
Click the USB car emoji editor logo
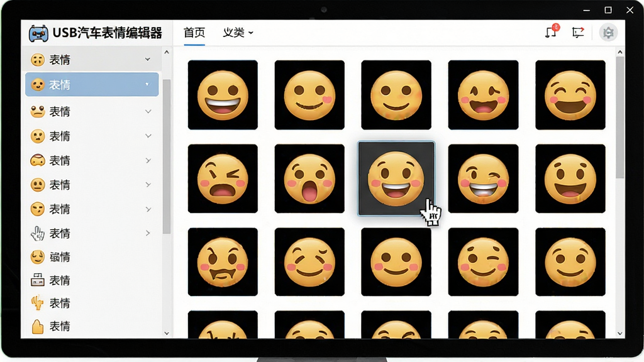click(x=38, y=33)
